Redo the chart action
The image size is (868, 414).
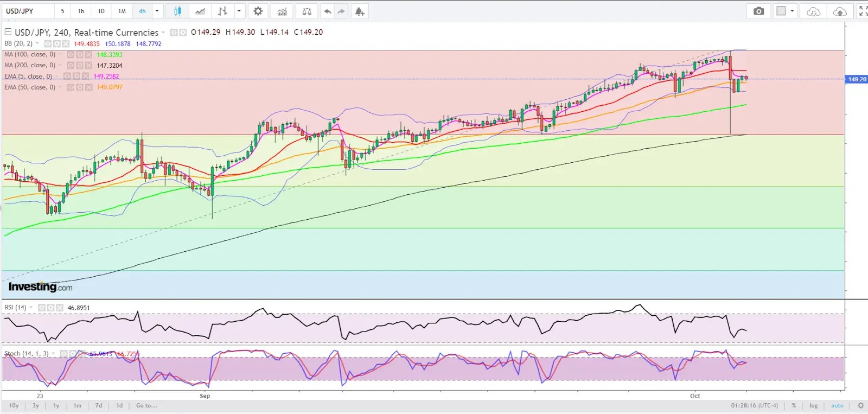[341, 11]
